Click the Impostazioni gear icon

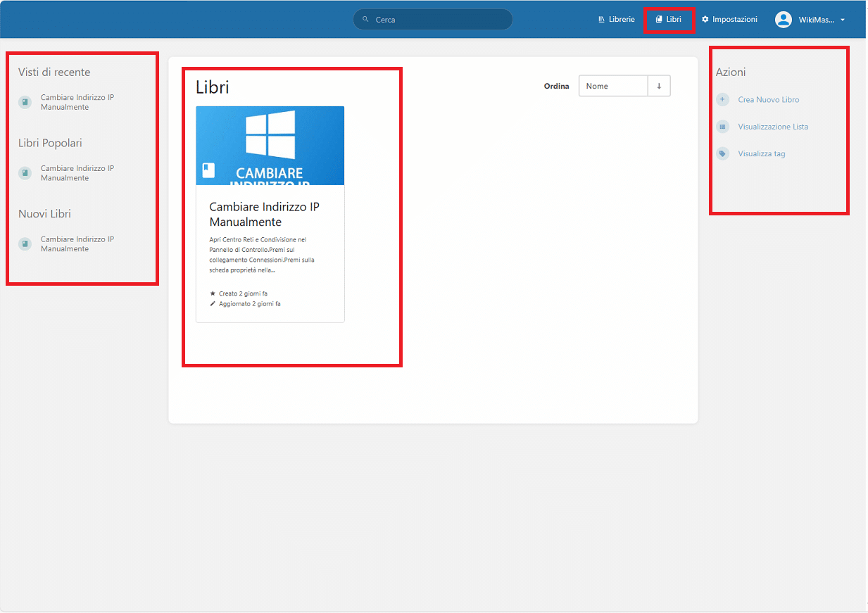705,20
